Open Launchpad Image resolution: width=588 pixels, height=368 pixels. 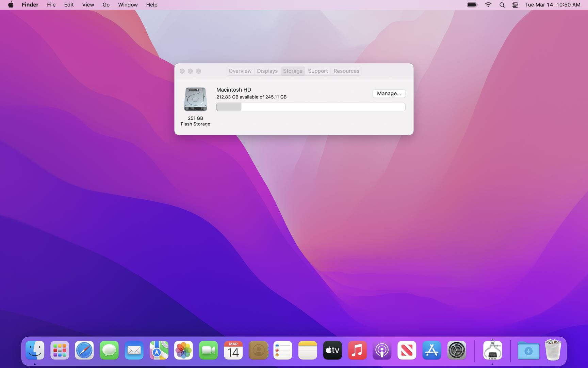click(x=59, y=350)
